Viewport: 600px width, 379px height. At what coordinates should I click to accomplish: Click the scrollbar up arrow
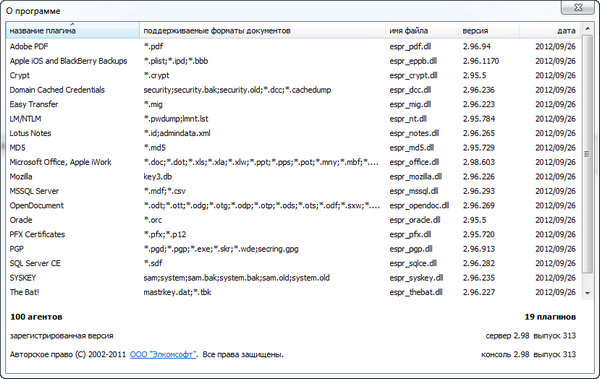coord(587,29)
